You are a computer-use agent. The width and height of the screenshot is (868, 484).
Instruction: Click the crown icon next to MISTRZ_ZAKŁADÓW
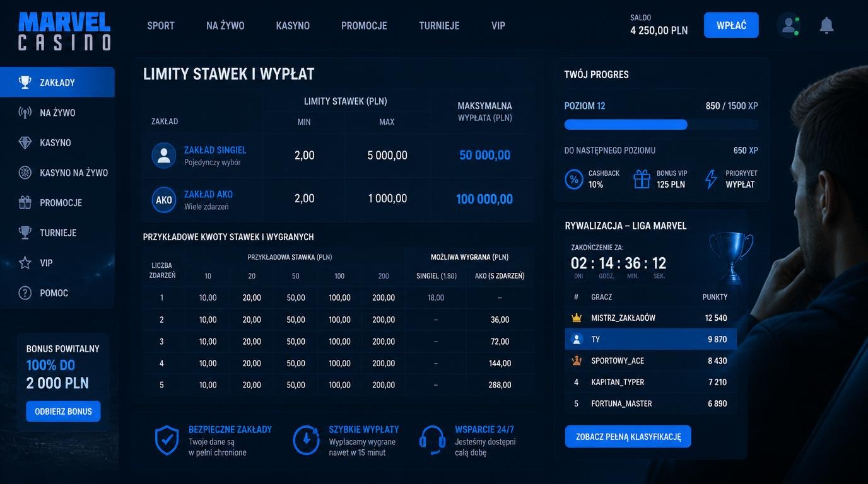(577, 318)
